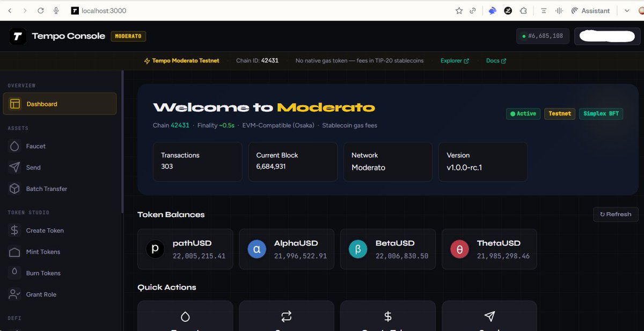Click the microphone icon in browser toolbar
Screen dimensions: 644x331
point(56,11)
